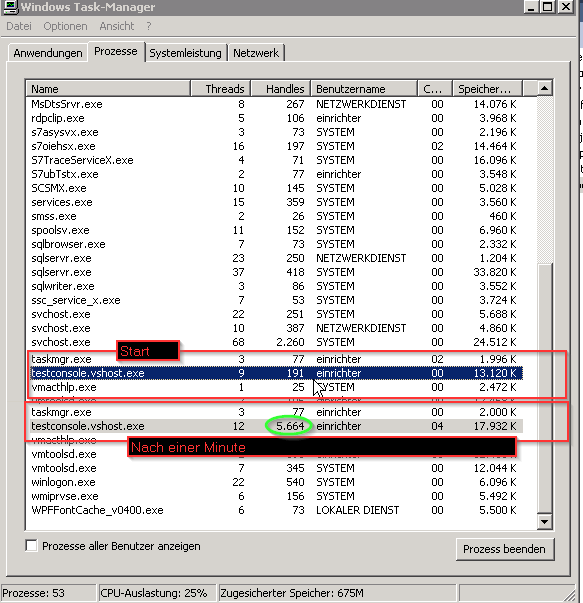Select the sqlbrowser.exe process
The width and height of the screenshot is (583, 603).
click(x=274, y=244)
